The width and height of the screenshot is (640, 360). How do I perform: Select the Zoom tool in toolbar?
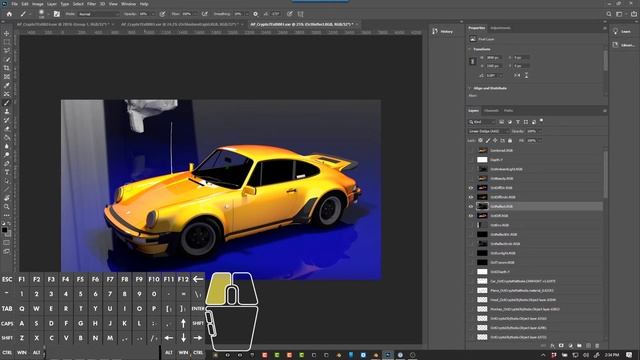[x=7, y=207]
